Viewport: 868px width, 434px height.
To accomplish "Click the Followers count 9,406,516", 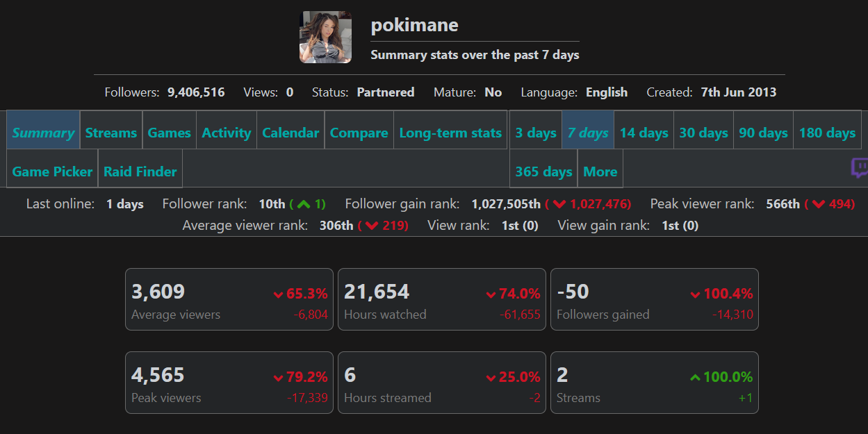I will coord(196,92).
